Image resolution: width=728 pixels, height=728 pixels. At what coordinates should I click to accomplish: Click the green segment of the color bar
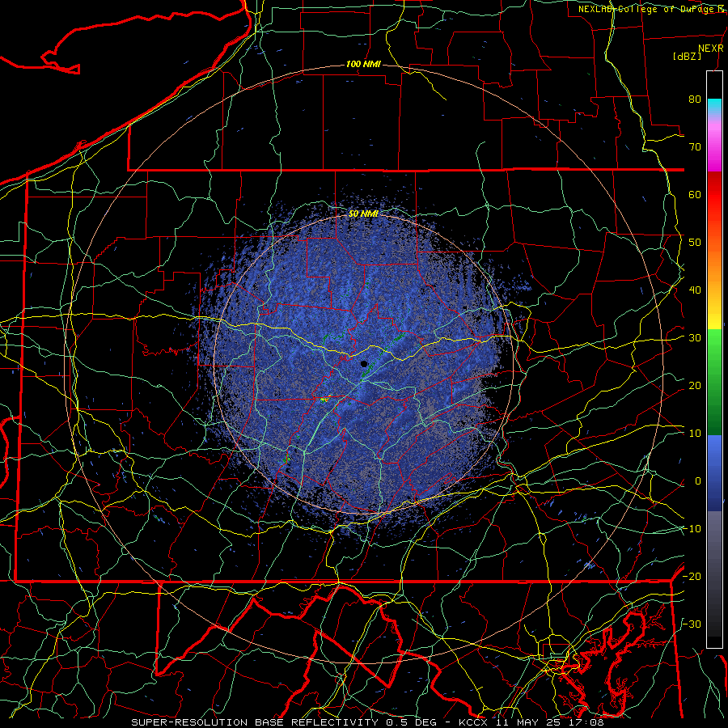coord(714,382)
